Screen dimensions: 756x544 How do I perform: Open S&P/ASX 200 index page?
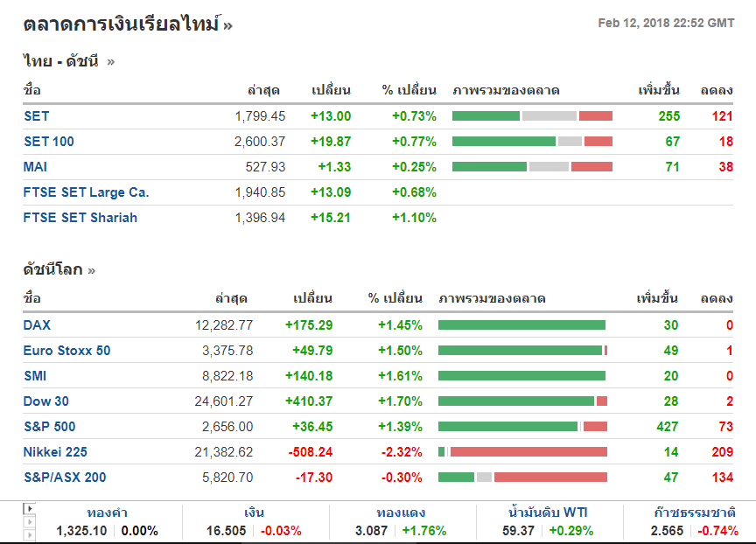click(x=66, y=478)
